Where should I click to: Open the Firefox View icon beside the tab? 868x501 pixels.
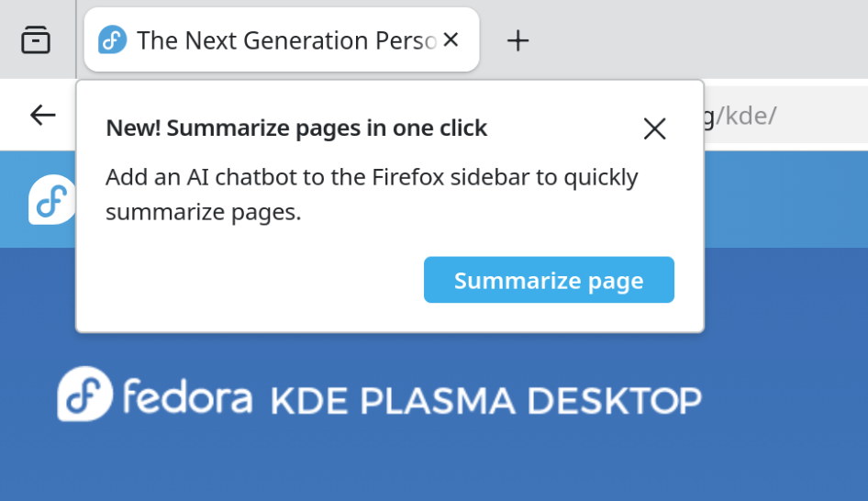tap(36, 40)
